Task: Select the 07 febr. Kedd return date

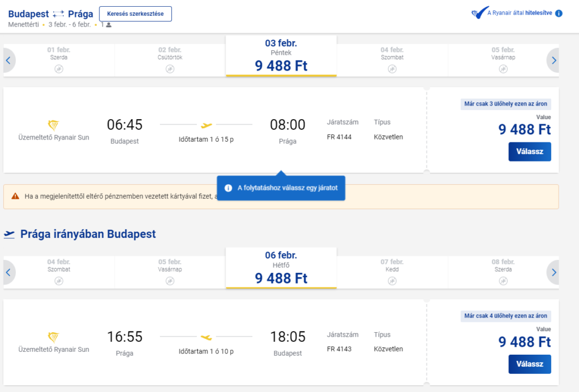Action: pyautogui.click(x=392, y=272)
